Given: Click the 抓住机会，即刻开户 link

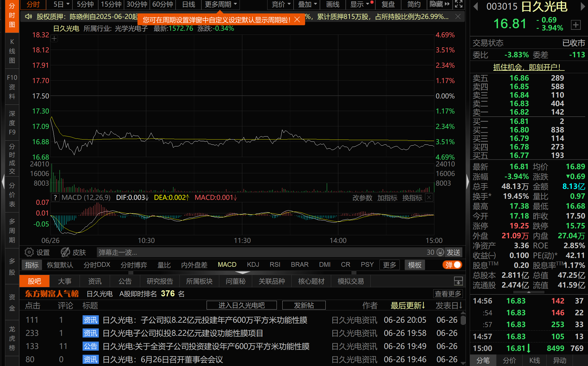Looking at the screenshot, I should tap(528, 67).
